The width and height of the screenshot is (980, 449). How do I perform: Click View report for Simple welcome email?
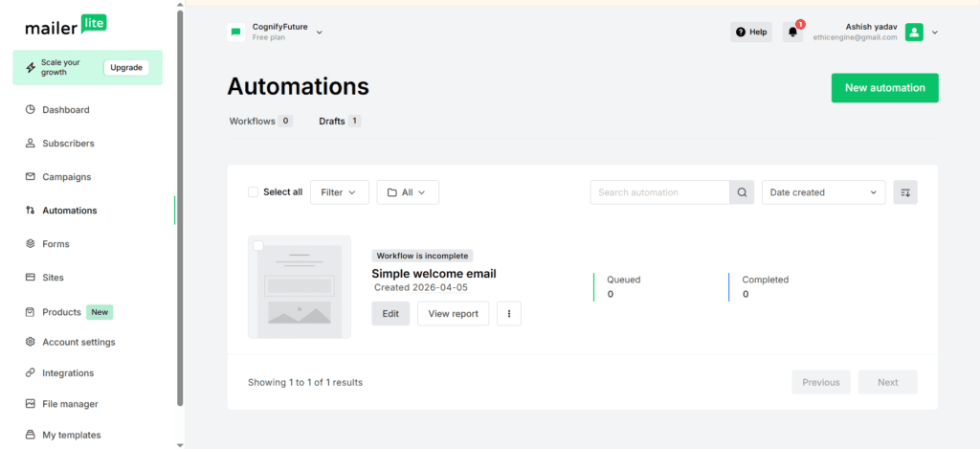tap(453, 314)
